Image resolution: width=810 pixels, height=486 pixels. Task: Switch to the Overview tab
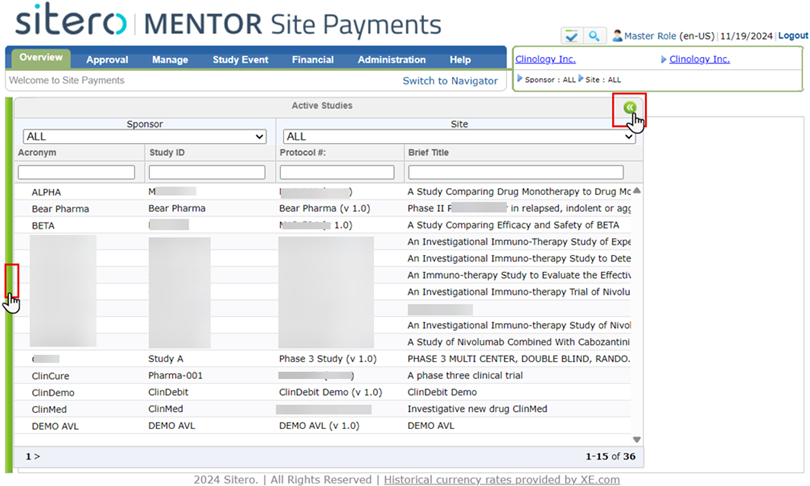[41, 58]
